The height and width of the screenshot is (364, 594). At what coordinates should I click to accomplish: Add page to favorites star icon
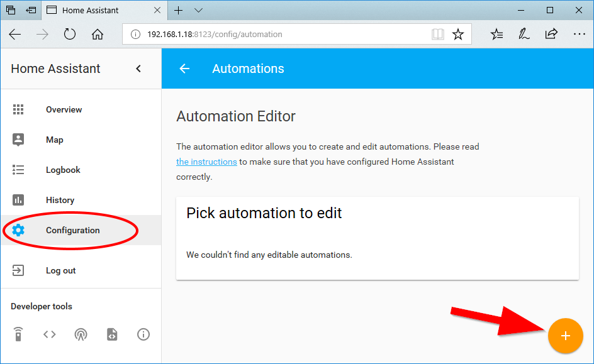click(x=458, y=35)
